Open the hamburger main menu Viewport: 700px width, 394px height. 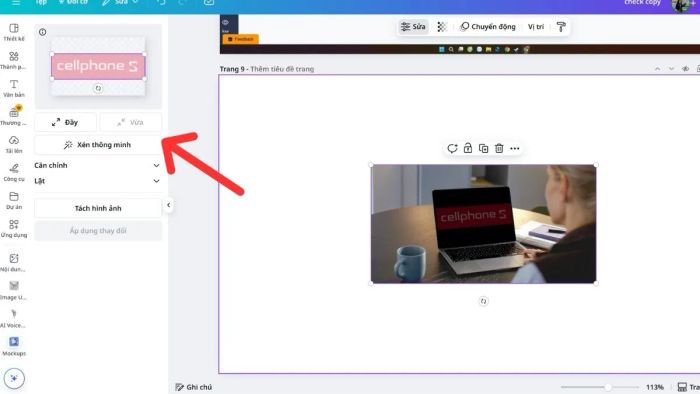click(16, 2)
